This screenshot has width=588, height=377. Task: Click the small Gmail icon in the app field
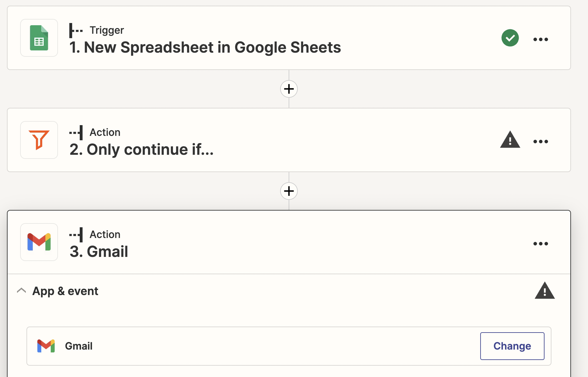46,346
